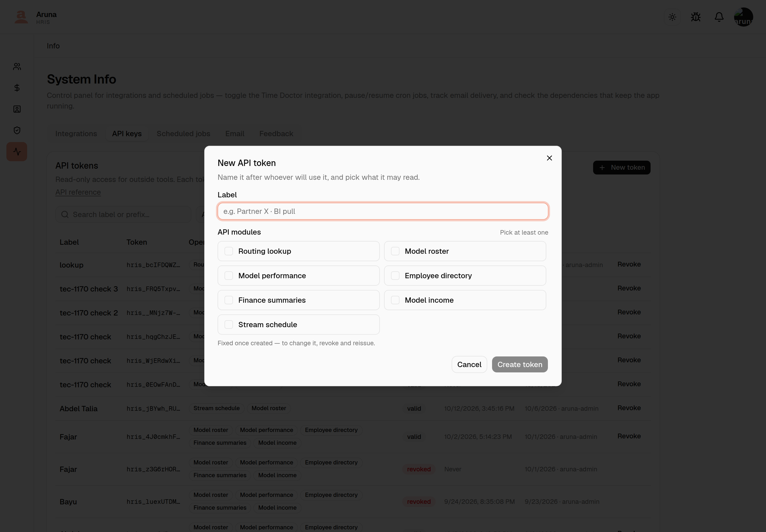The image size is (766, 532).
Task: Revoke the tec-1170 check 2 token
Action: click(x=629, y=312)
